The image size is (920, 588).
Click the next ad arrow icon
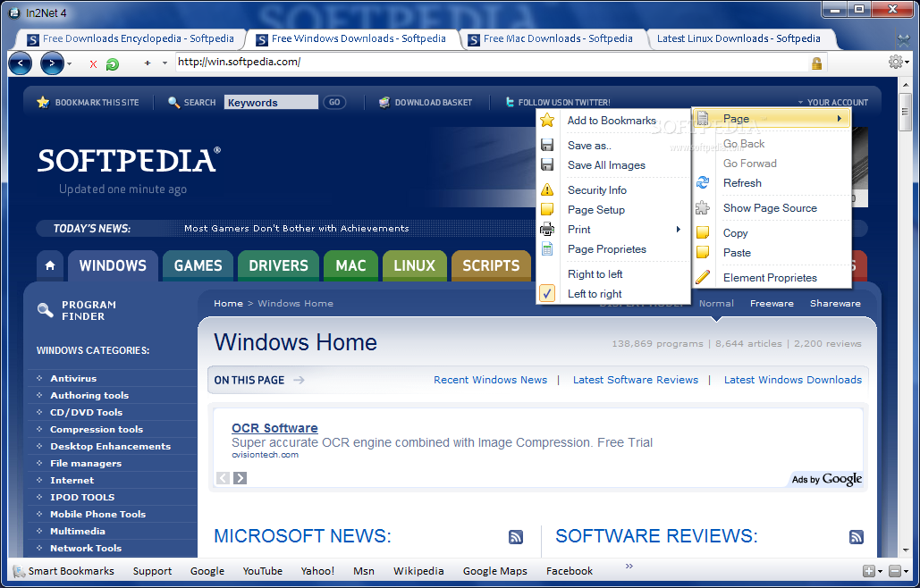pos(240,478)
